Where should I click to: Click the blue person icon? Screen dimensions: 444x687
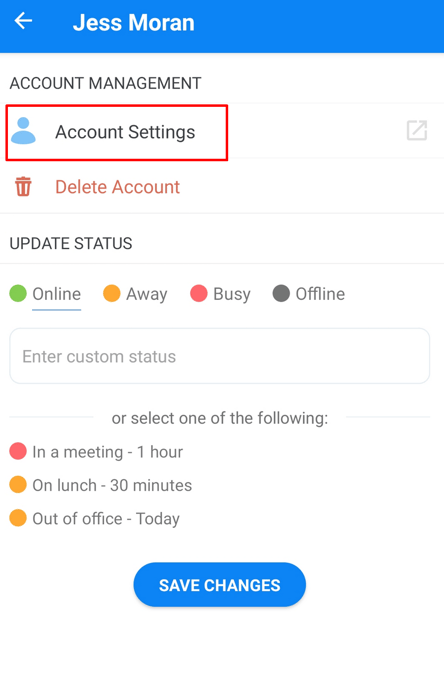click(23, 131)
